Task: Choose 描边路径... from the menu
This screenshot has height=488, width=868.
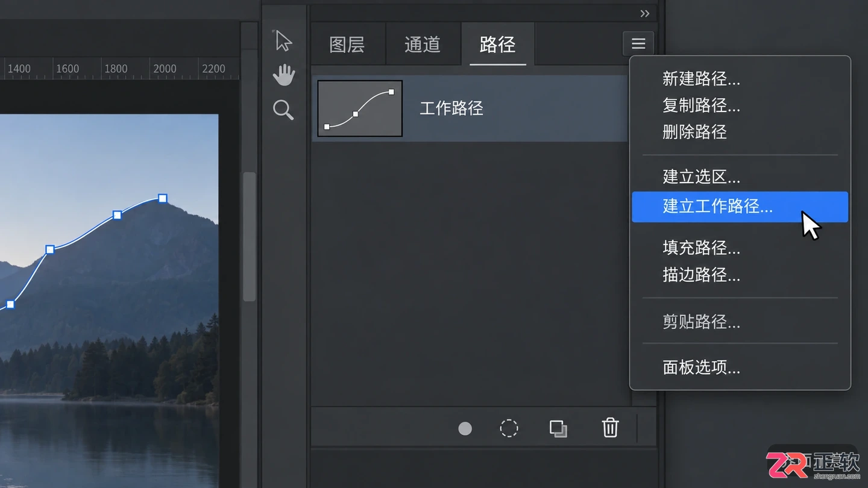Action: (701, 275)
